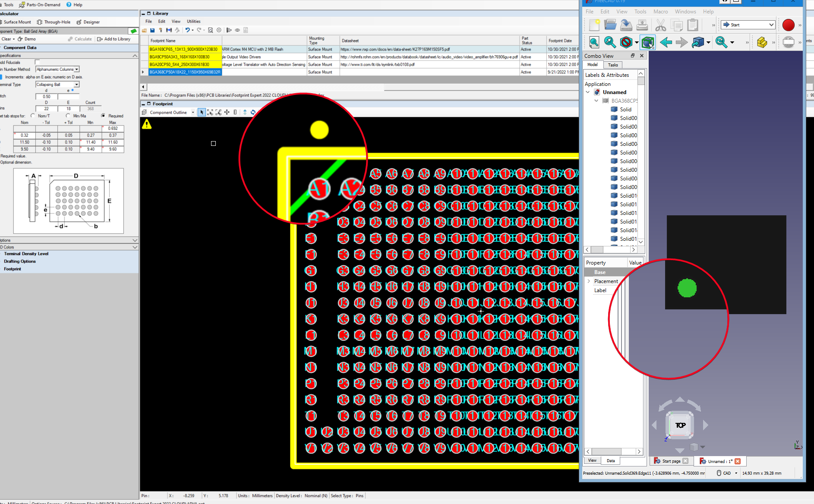Click the yellow warning triangle in footprint view
814x504 pixels.
147,124
